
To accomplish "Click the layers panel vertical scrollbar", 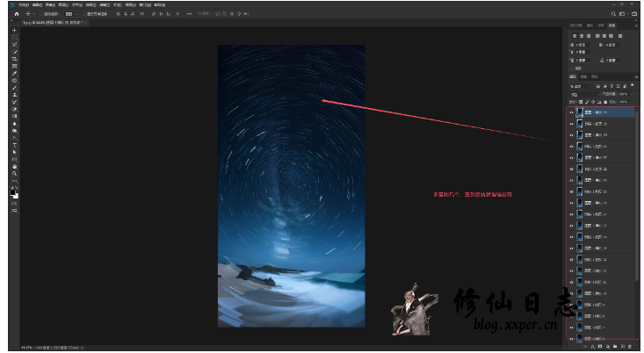I will (638, 193).
